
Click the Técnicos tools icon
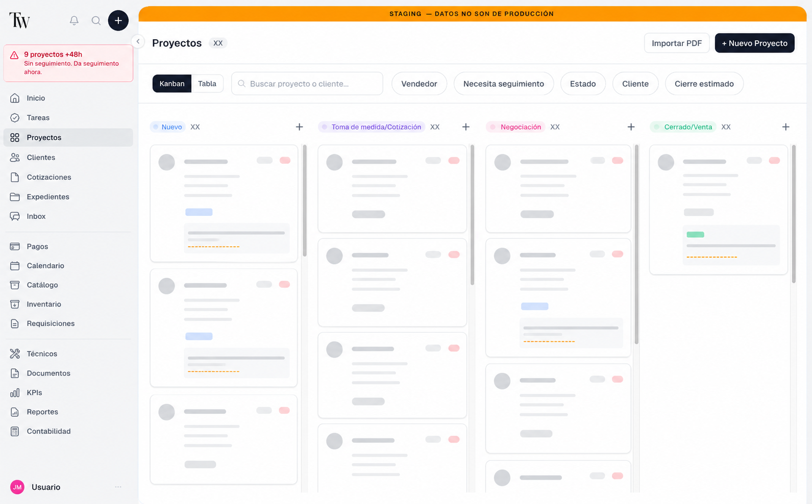point(15,354)
